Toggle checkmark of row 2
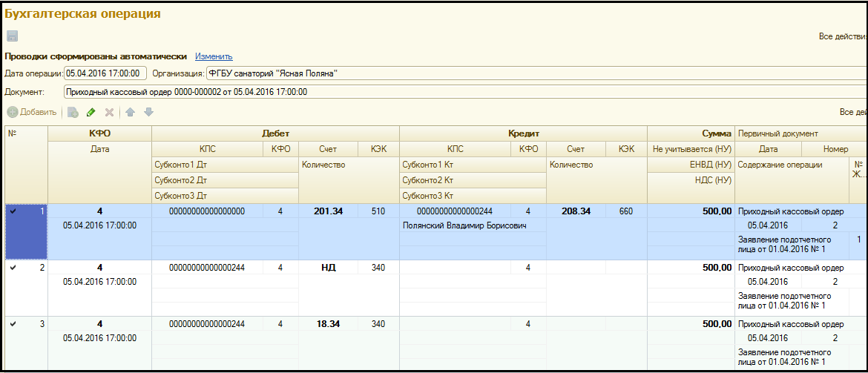868x373 pixels. pos(13,267)
